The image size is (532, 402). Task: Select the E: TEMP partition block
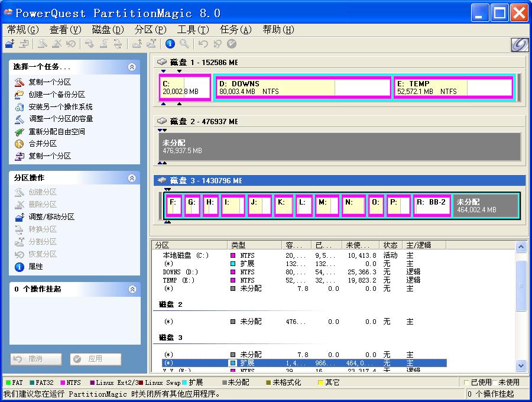[x=453, y=87]
